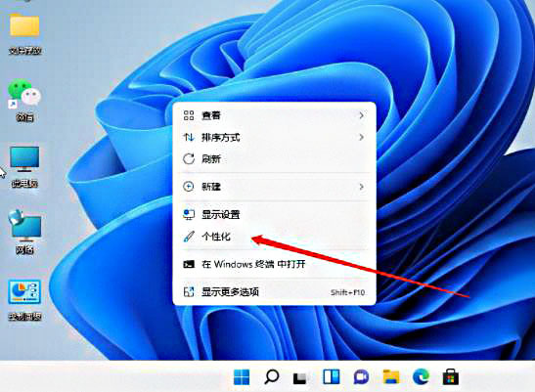This screenshot has width=535, height=392.
Task: Click the terminal icon in context menu
Action: pos(189,264)
